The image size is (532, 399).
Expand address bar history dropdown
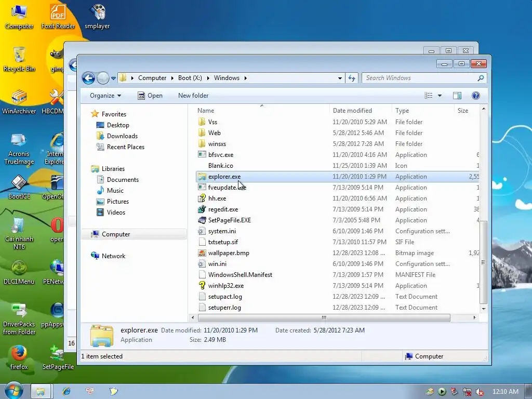(340, 78)
